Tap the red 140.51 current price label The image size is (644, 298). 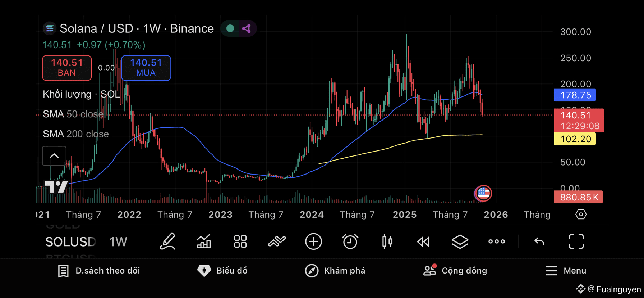[x=579, y=120]
